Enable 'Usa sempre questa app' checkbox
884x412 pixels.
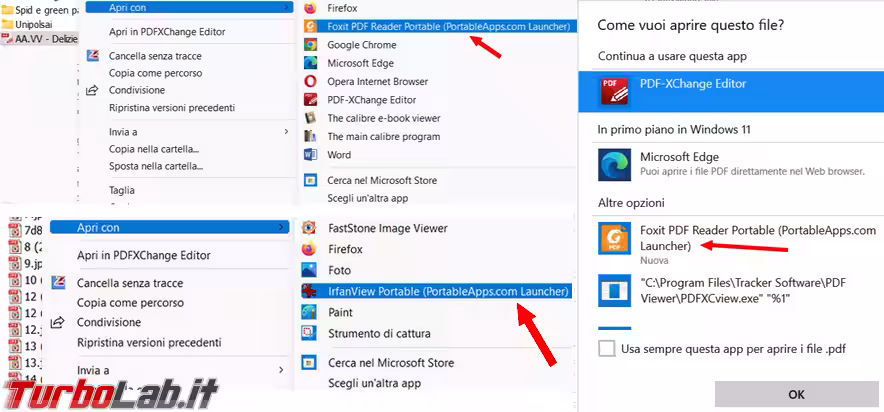point(606,349)
